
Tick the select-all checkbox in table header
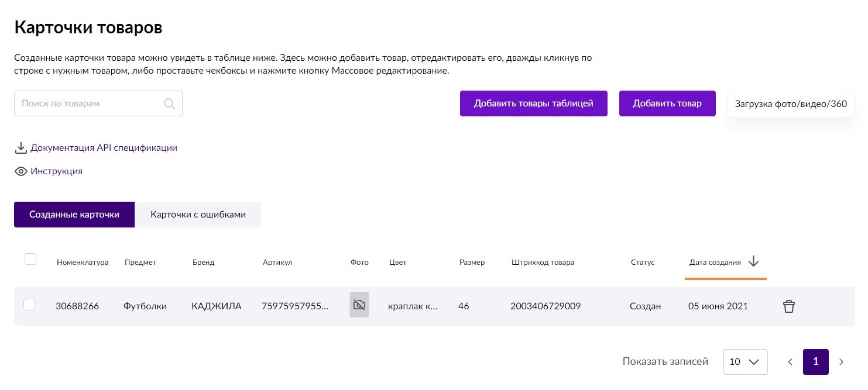(x=30, y=259)
